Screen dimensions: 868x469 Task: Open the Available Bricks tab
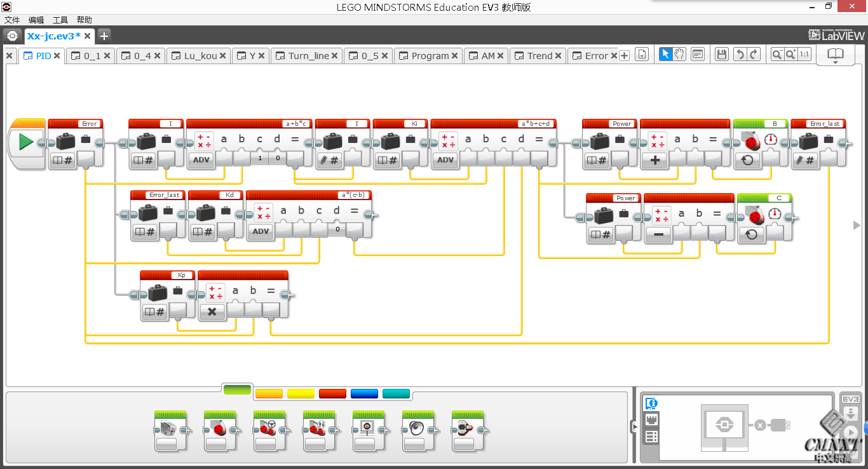651,437
